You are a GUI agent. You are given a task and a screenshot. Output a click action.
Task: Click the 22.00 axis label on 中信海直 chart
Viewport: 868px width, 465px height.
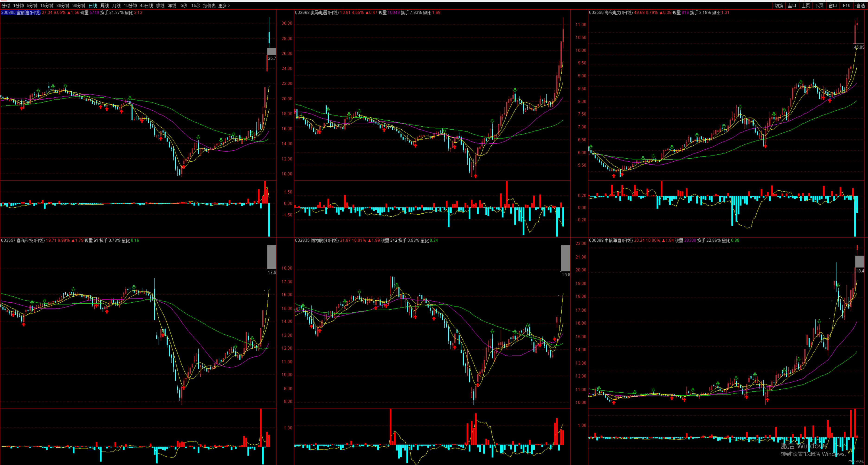coord(581,244)
